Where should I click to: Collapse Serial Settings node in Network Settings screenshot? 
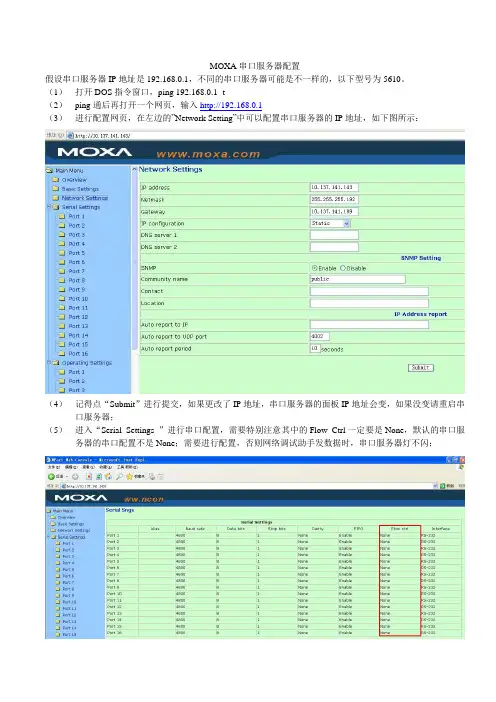[x=49, y=207]
